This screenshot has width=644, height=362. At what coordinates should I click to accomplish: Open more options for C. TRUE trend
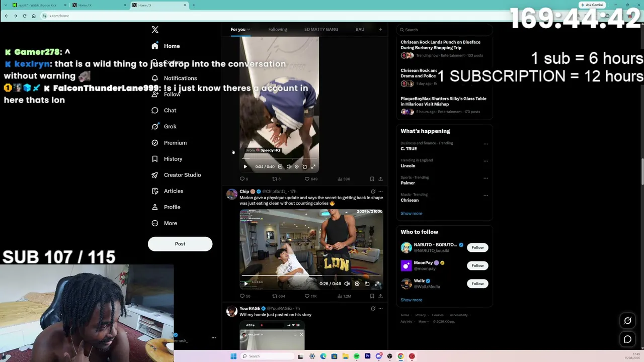(486, 144)
